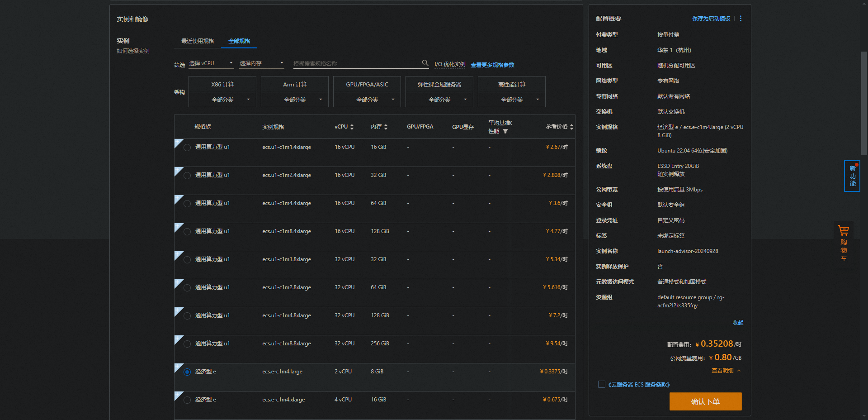The height and width of the screenshot is (420, 868).
Task: Sort by memory using the 内存 sort icon
Action: coord(386,127)
